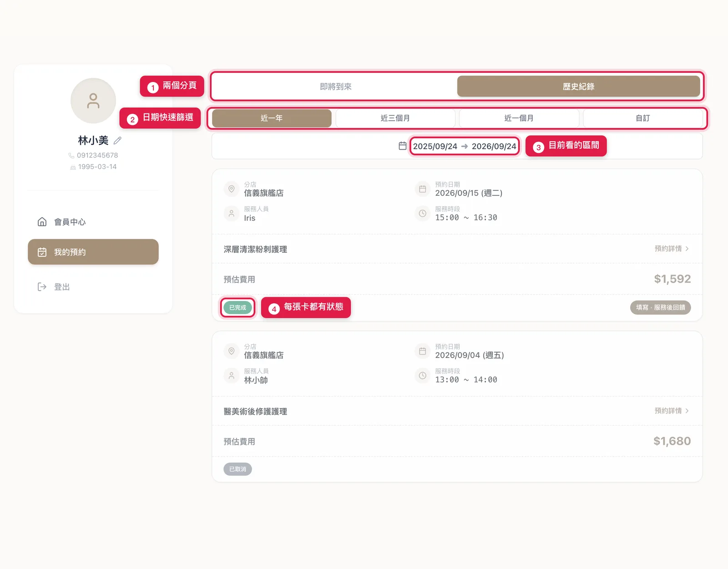Click the logout arrow icon

[x=42, y=287]
